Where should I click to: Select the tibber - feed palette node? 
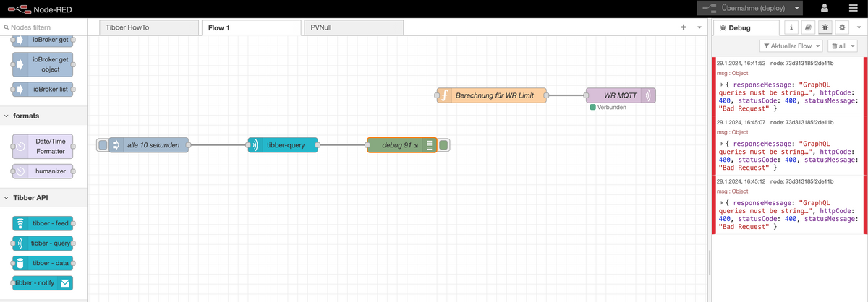(43, 223)
